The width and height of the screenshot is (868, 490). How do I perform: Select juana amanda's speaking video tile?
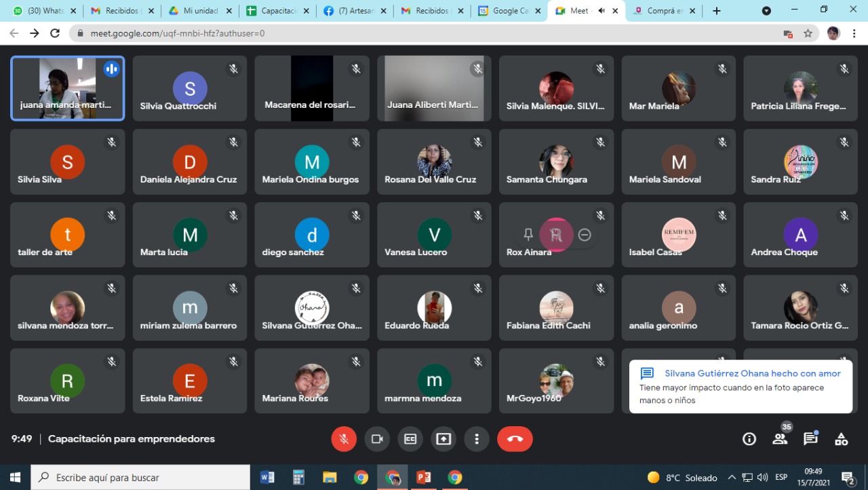pos(68,88)
